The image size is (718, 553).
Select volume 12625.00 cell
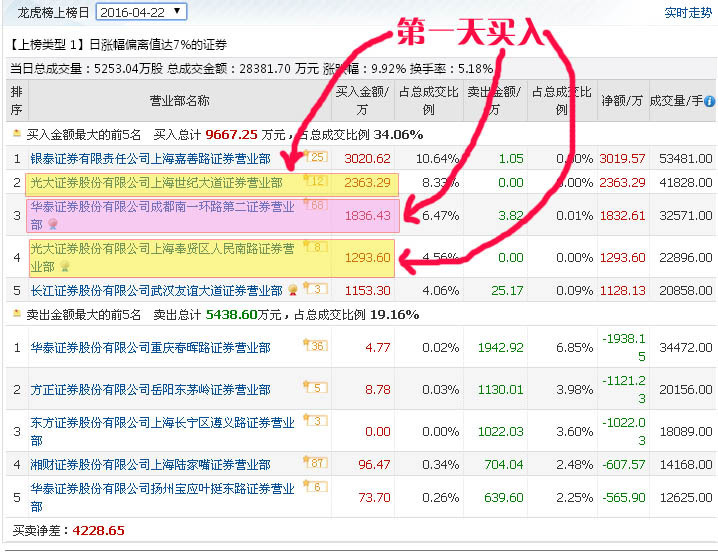[x=685, y=498]
